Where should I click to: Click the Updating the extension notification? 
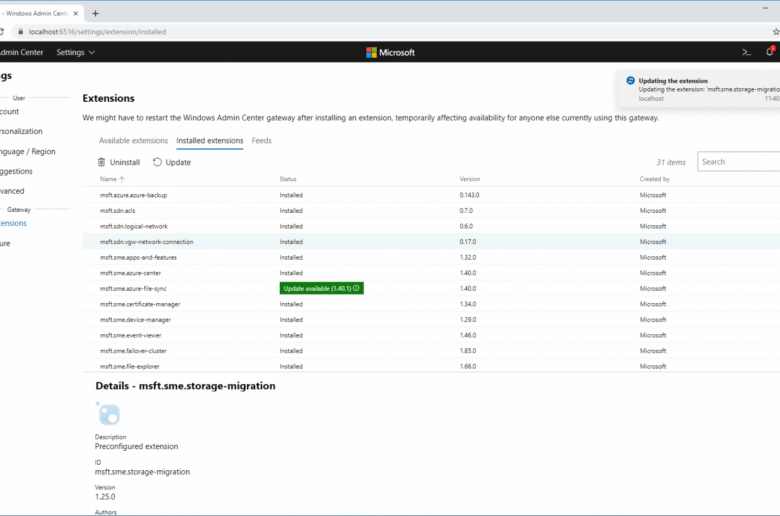click(x=698, y=89)
